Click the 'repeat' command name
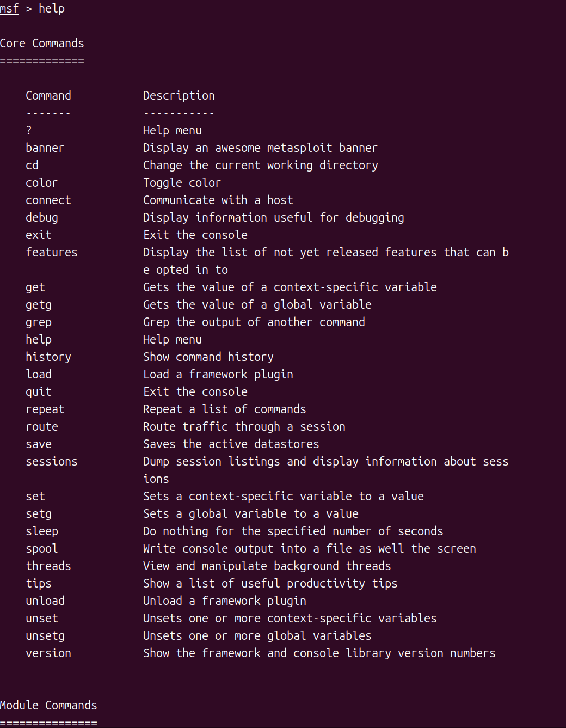 pos(45,409)
